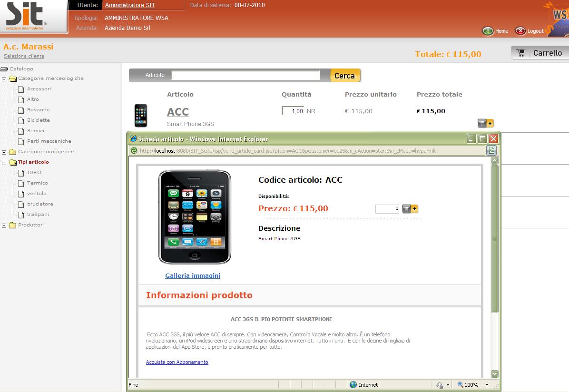569x392 pixels.
Task: Open the Carrello shopping cart
Action: pyautogui.click(x=540, y=53)
